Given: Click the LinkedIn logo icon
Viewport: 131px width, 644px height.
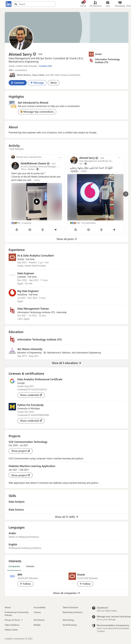Looking at the screenshot, I should click(x=8, y=4).
